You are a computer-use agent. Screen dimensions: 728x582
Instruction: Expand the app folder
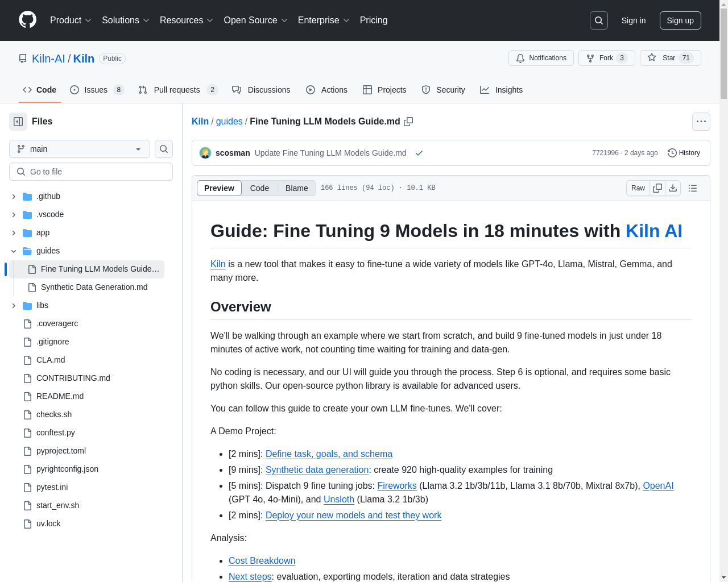point(14,233)
